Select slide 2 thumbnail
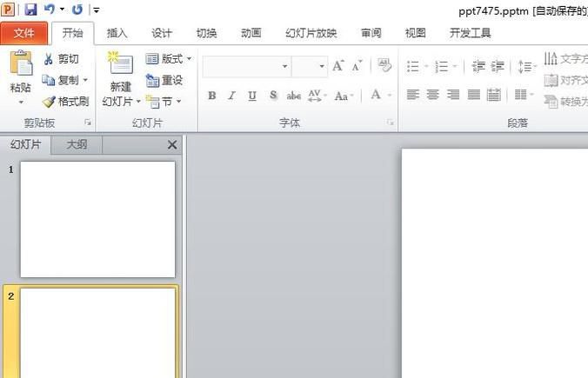 coord(97,333)
